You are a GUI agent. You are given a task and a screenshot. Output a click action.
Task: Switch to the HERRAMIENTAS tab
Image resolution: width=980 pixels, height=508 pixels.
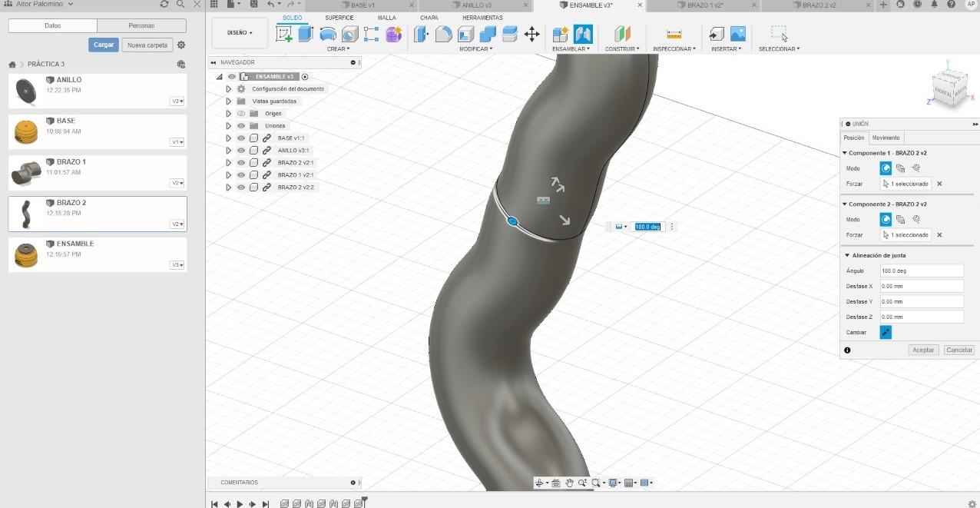(482, 18)
